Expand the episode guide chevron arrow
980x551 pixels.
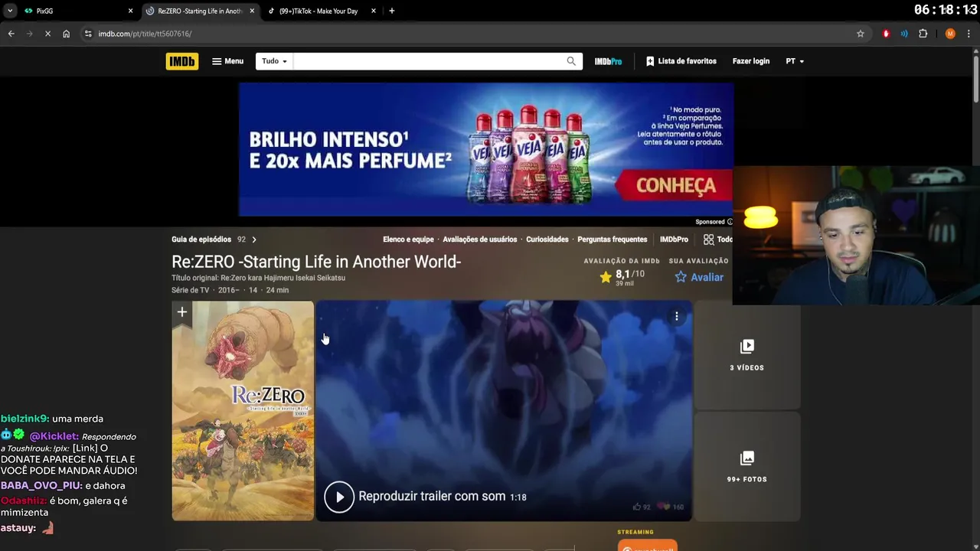pyautogui.click(x=254, y=240)
